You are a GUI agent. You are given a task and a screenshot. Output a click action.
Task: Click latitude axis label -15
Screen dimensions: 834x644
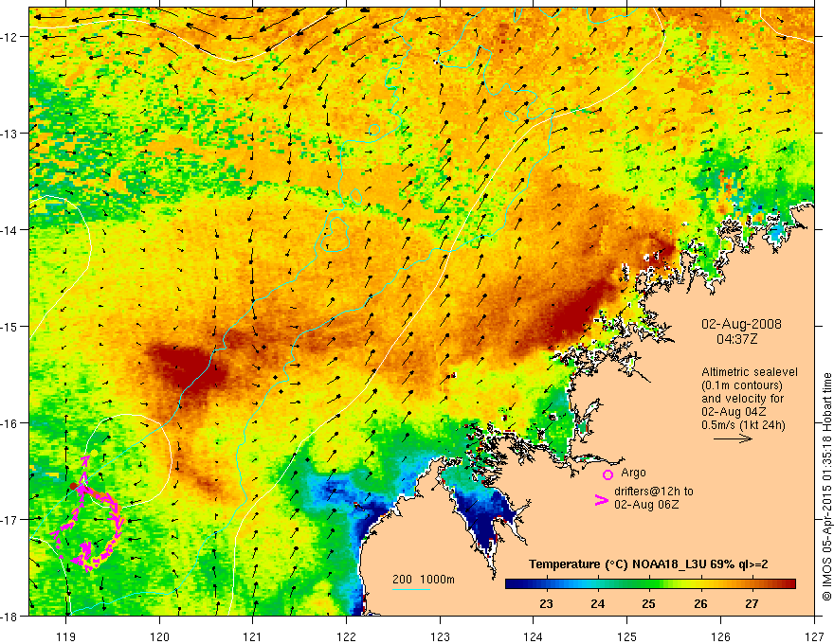(x=10, y=326)
